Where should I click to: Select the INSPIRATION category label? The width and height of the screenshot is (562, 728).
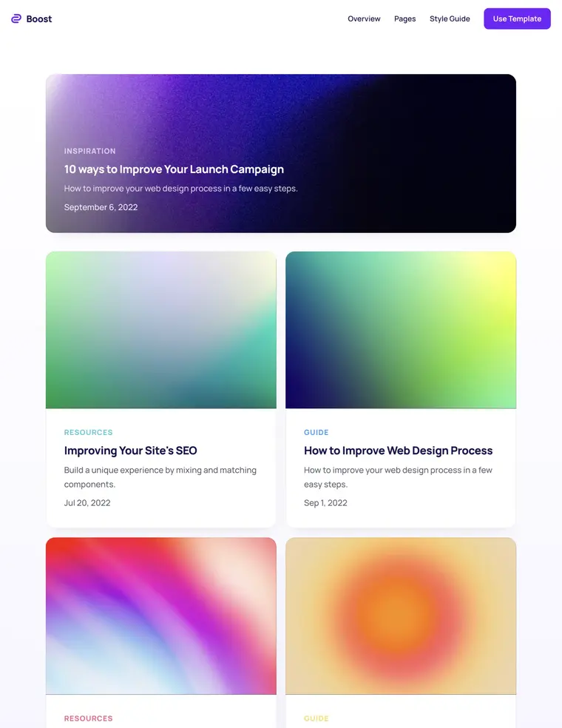pyautogui.click(x=89, y=151)
